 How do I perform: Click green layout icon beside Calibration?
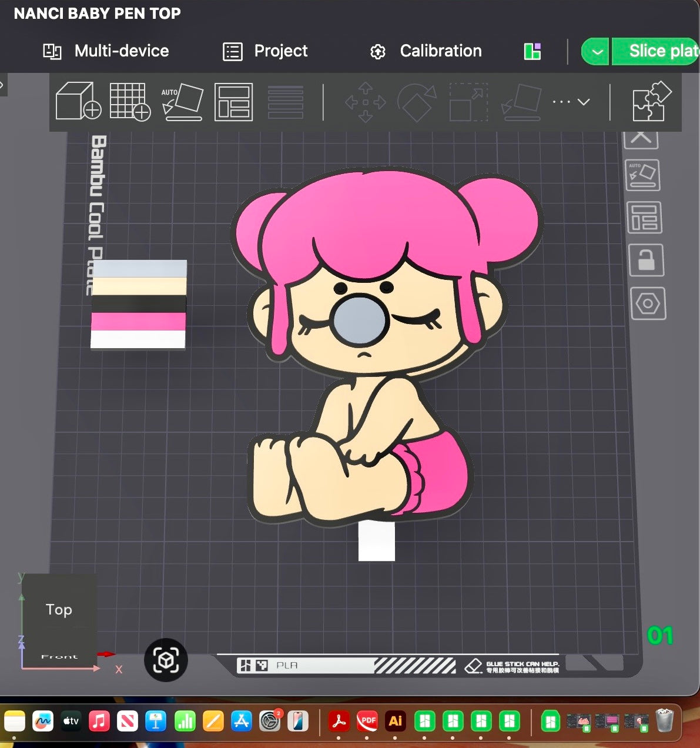click(x=532, y=52)
